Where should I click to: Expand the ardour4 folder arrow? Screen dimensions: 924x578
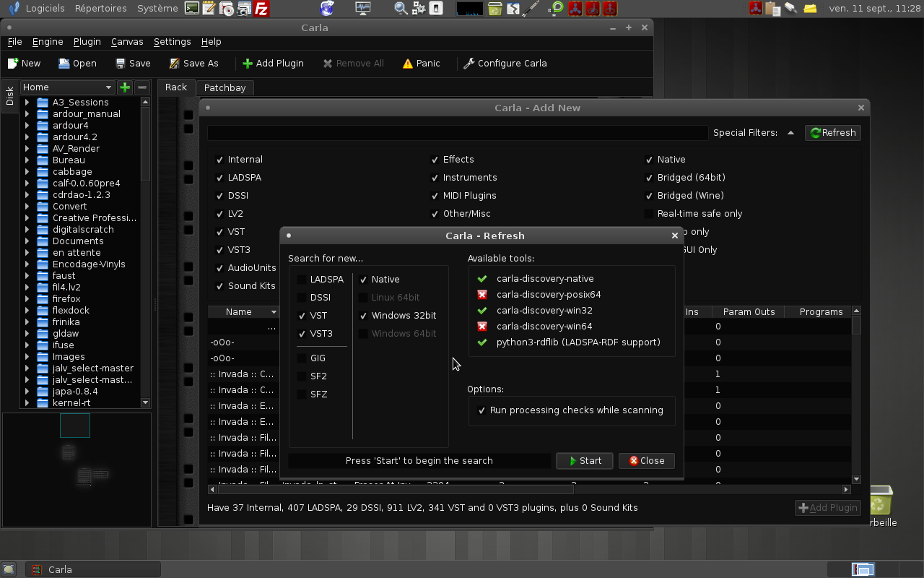27,126
